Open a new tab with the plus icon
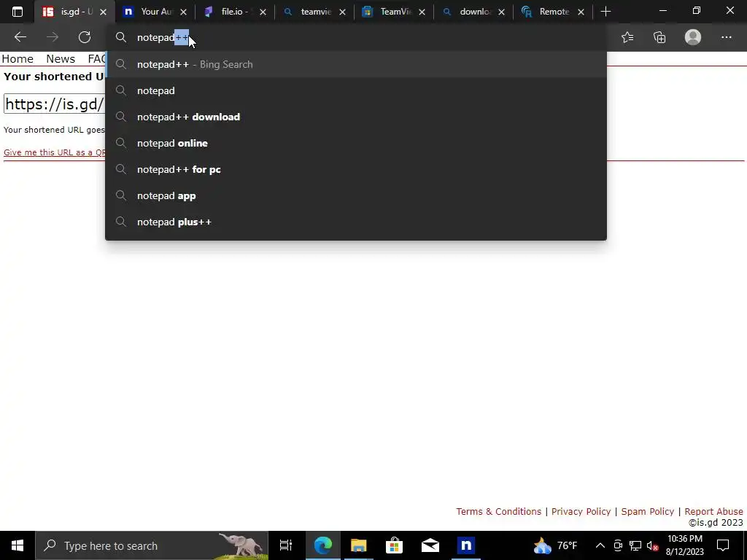 coord(605,12)
